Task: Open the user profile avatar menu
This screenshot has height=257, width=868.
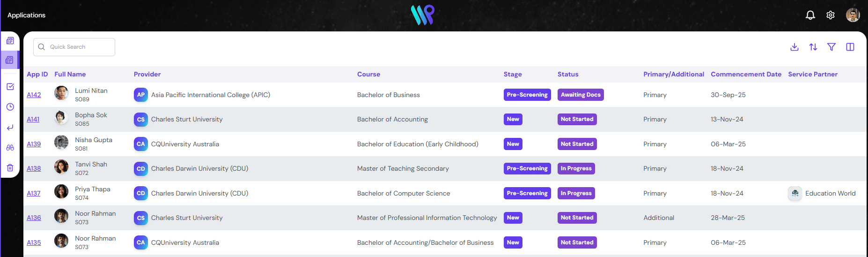Action: point(853,15)
